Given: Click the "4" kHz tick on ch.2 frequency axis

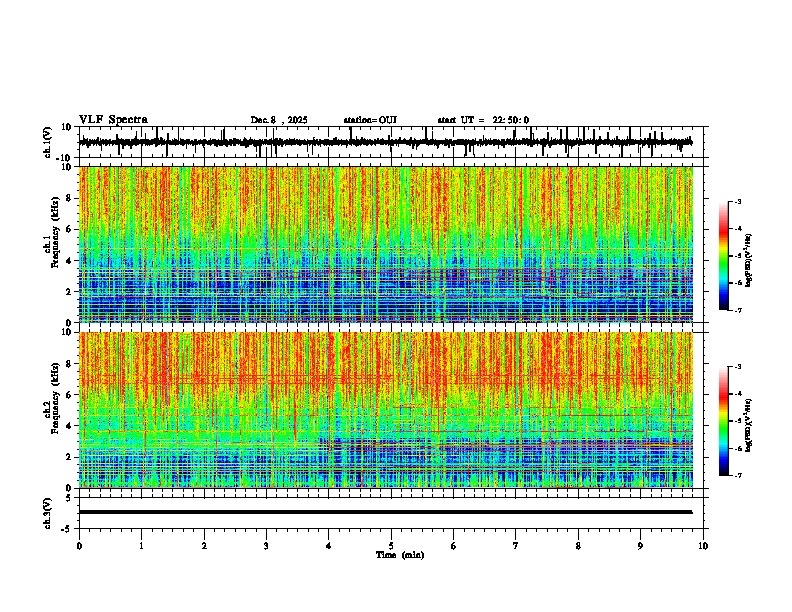Looking at the screenshot, I should click(x=70, y=426).
